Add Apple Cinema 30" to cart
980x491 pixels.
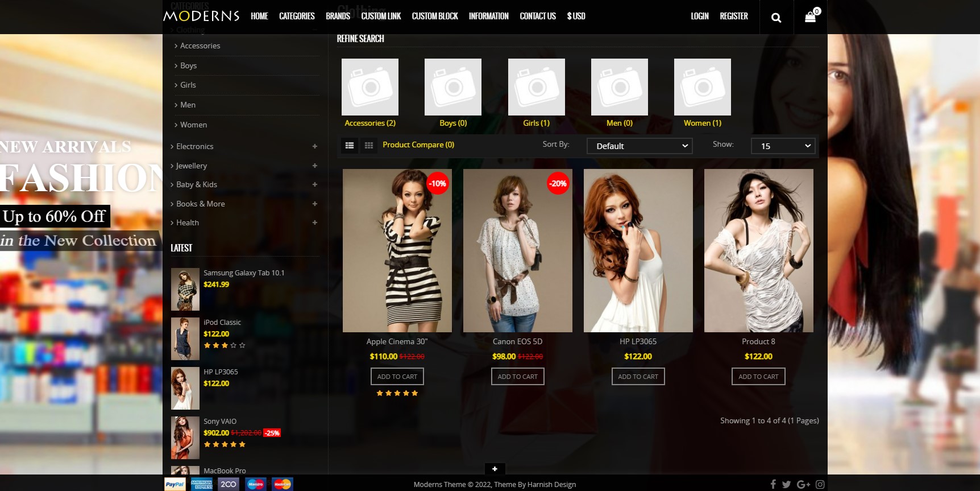(397, 377)
